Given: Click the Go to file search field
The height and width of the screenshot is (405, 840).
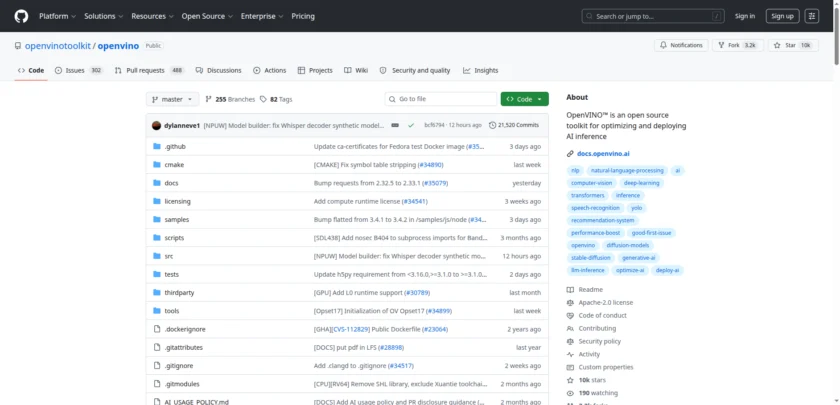Looking at the screenshot, I should [x=440, y=99].
